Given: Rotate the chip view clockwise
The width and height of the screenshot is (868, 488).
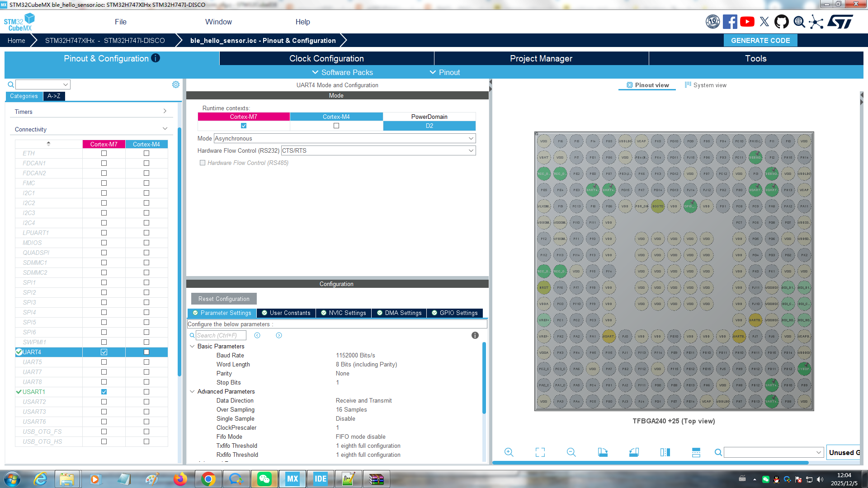Looking at the screenshot, I should tap(603, 452).
